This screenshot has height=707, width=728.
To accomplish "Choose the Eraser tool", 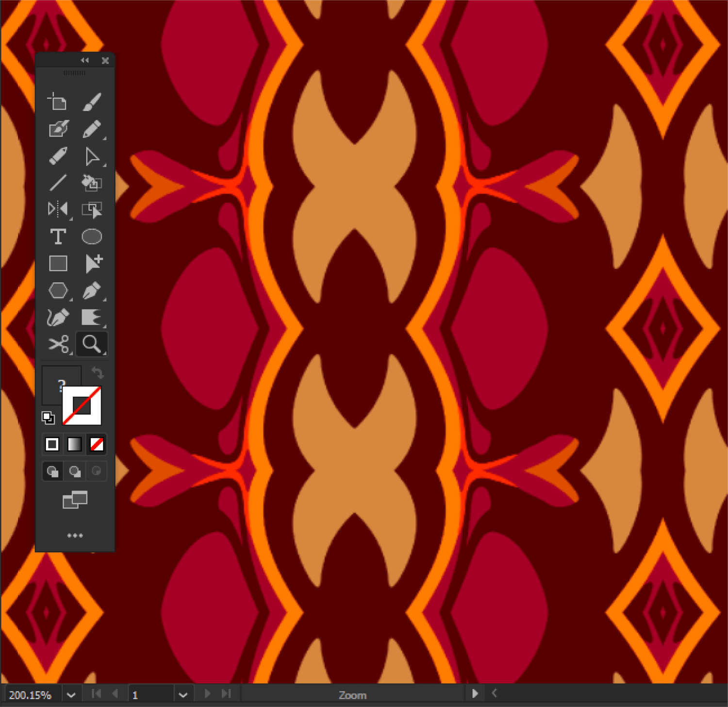I will coord(58,156).
